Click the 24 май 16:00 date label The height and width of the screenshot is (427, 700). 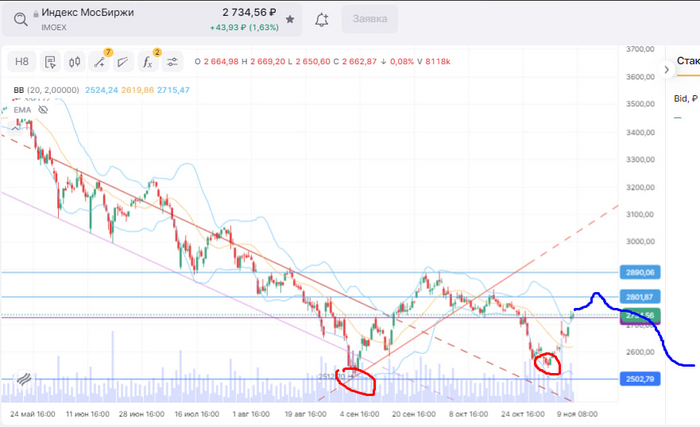coord(33,414)
